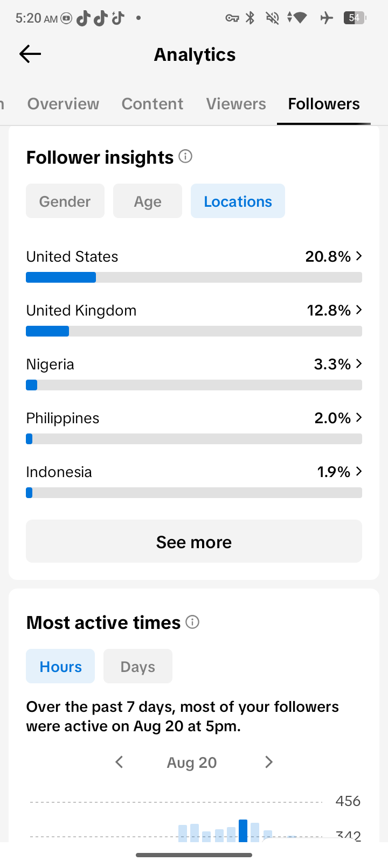Go to previous day before Aug 20
388x868 pixels.
(x=119, y=762)
